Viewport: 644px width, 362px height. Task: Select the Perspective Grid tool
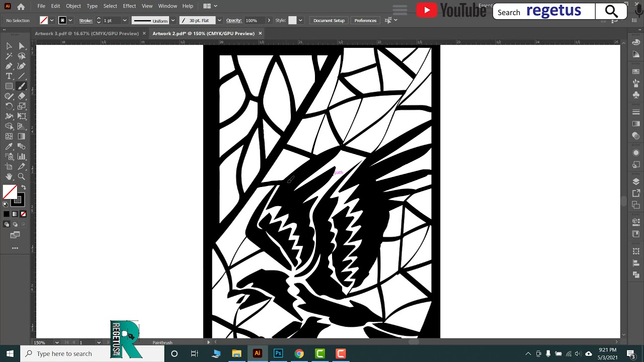point(22,127)
